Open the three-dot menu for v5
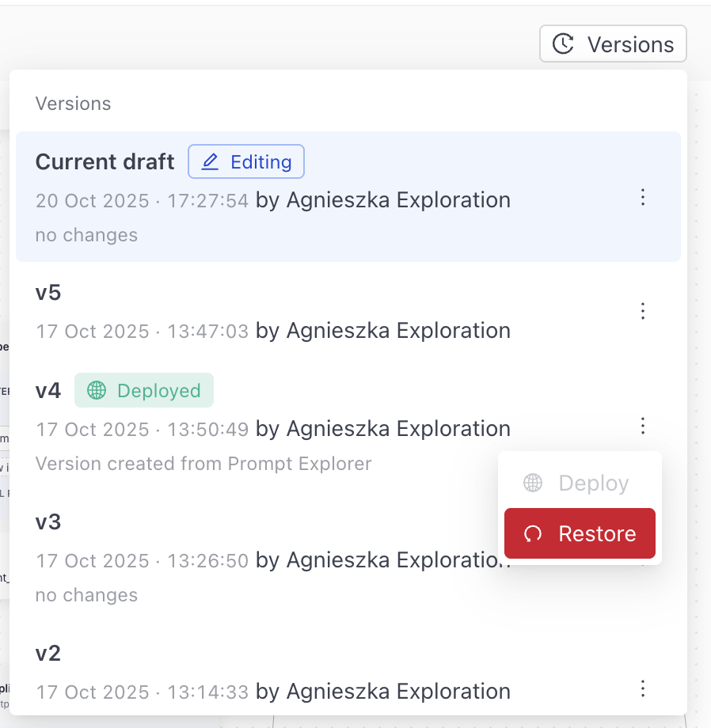Image resolution: width=711 pixels, height=728 pixels. click(x=643, y=311)
